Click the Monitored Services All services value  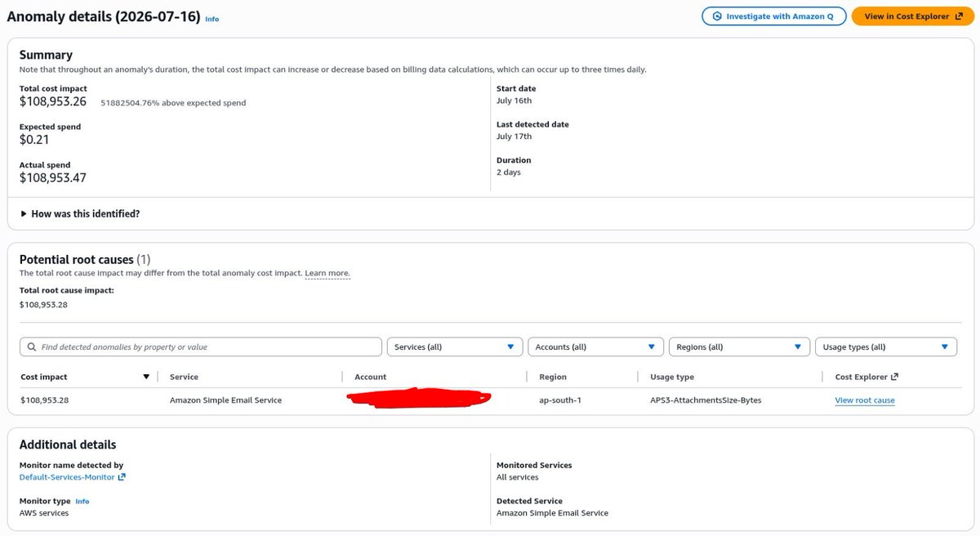point(518,477)
